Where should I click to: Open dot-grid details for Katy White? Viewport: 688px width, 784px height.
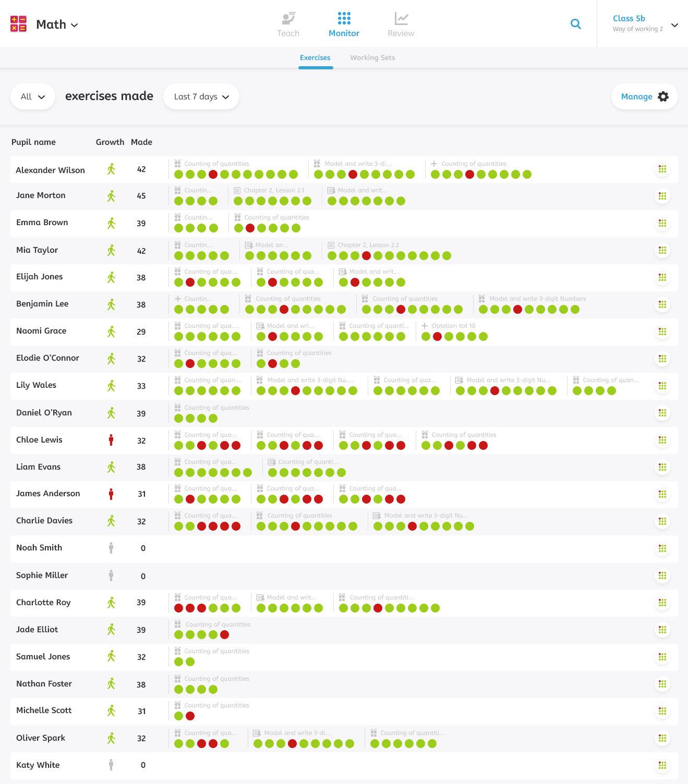click(x=662, y=765)
